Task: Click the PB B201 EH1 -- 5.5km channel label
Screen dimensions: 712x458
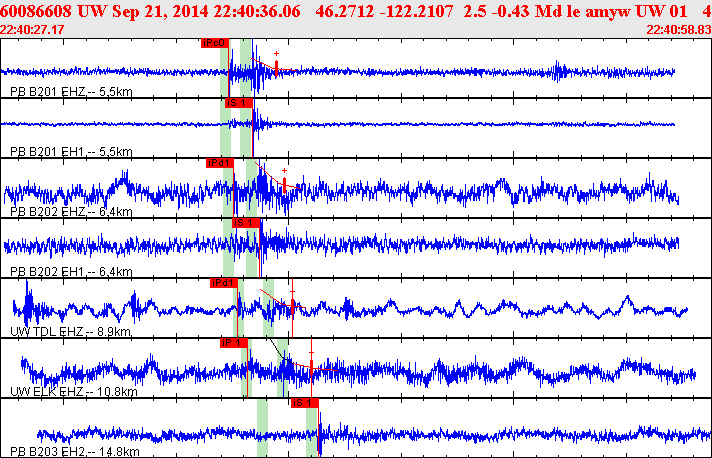Action: pos(71,152)
